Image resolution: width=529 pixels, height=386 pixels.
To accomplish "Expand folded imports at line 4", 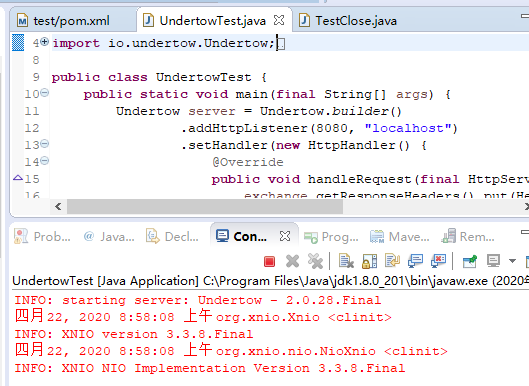I will pos(45,42).
